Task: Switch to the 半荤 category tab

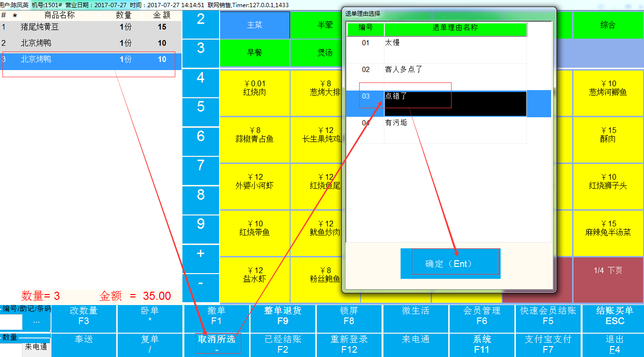Action: coord(316,25)
